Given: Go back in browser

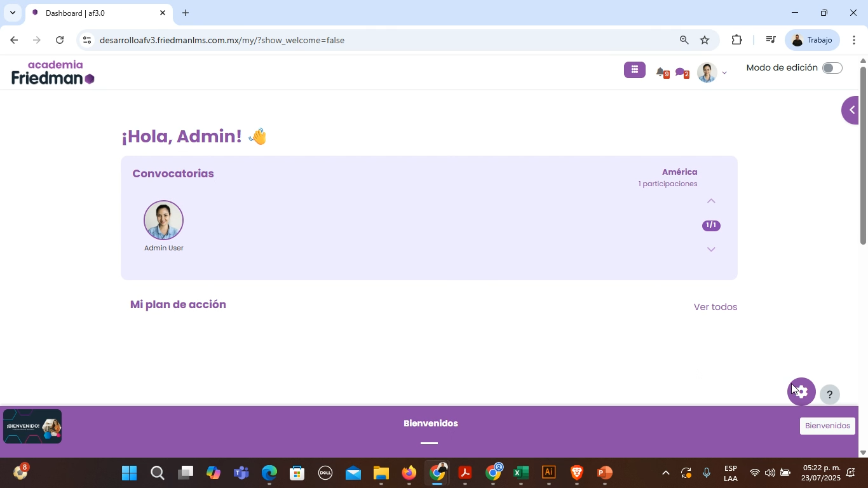Looking at the screenshot, I should pyautogui.click(x=14, y=40).
